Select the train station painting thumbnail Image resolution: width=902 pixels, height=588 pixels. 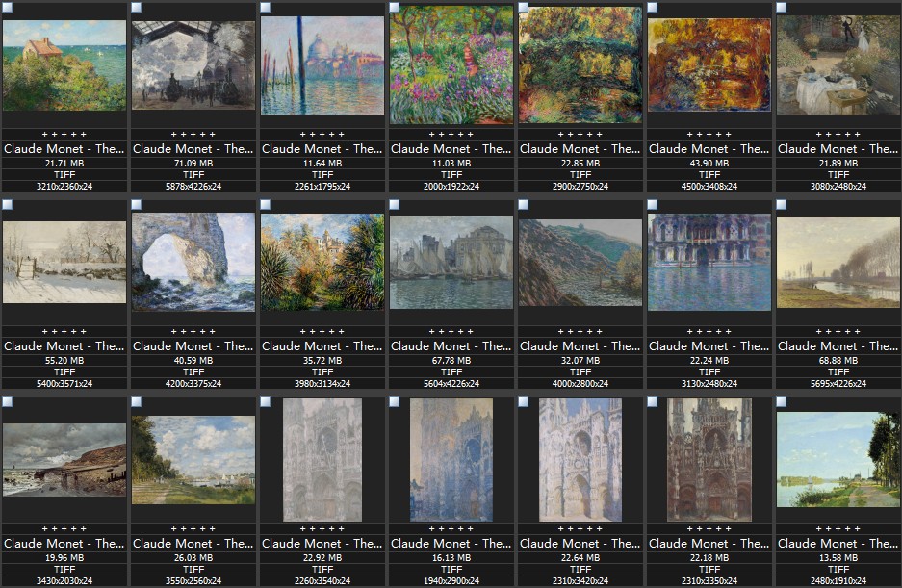[x=193, y=65]
